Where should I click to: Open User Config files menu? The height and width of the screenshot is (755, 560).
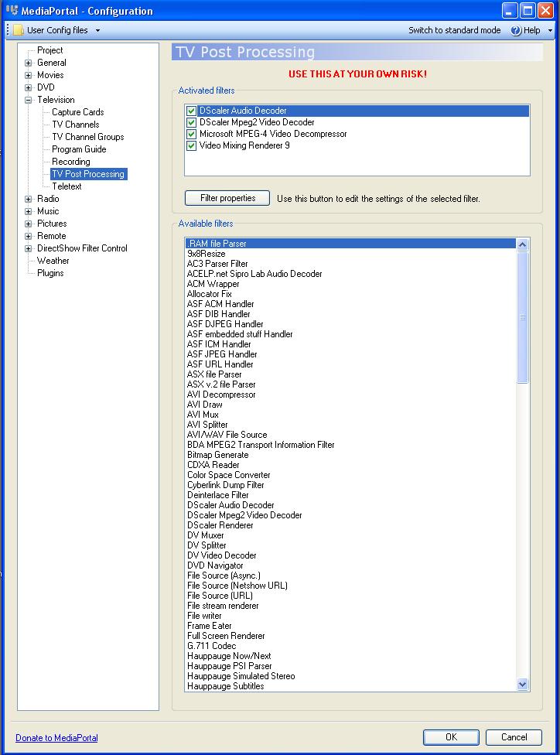point(57,30)
